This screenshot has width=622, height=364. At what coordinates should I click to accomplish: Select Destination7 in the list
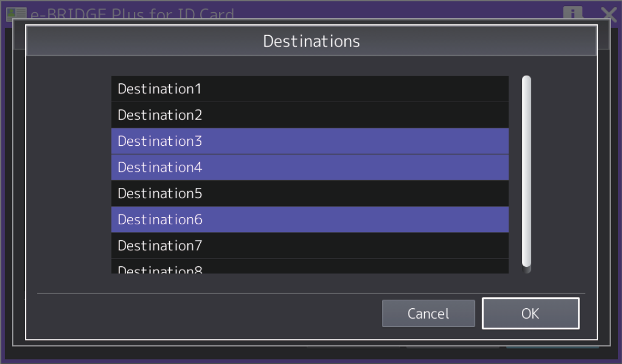310,246
